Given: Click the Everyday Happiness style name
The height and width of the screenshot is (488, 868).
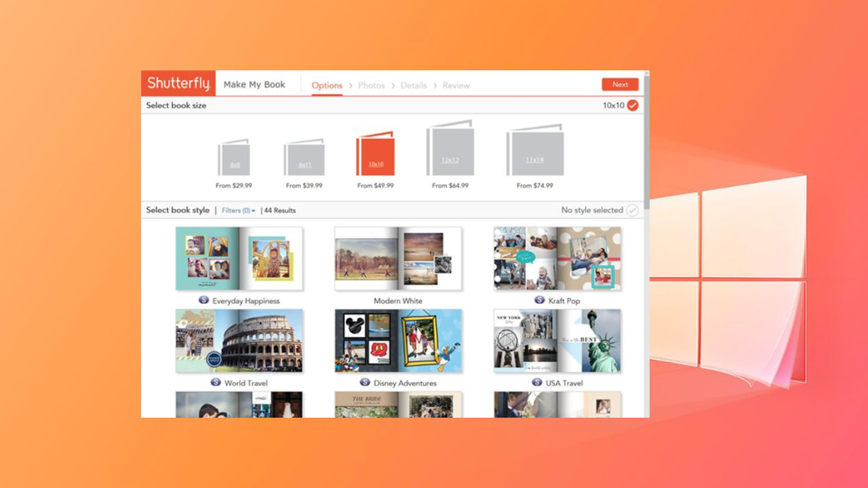Looking at the screenshot, I should 246,301.
